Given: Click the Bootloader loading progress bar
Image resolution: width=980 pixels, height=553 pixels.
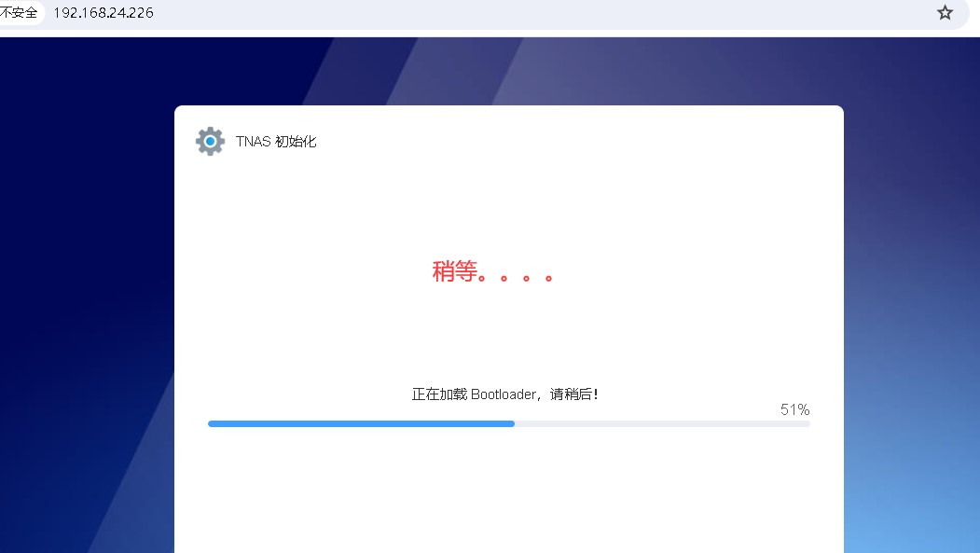Looking at the screenshot, I should coord(509,423).
